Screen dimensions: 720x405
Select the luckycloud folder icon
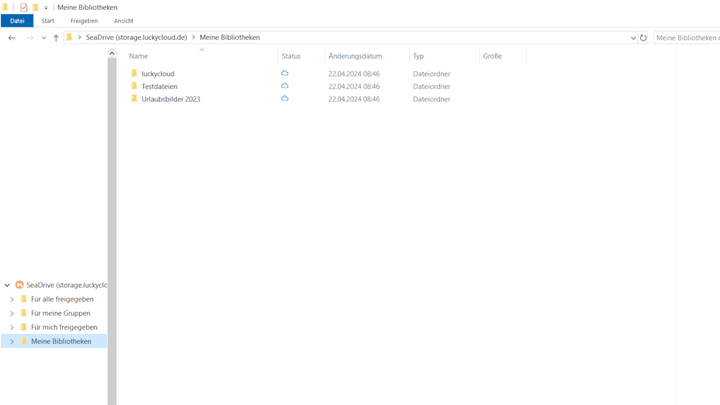[x=134, y=73]
